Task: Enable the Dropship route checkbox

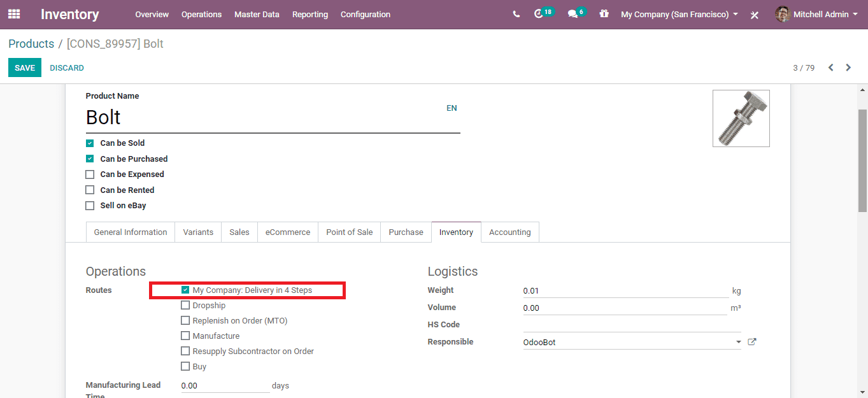Action: 185,306
